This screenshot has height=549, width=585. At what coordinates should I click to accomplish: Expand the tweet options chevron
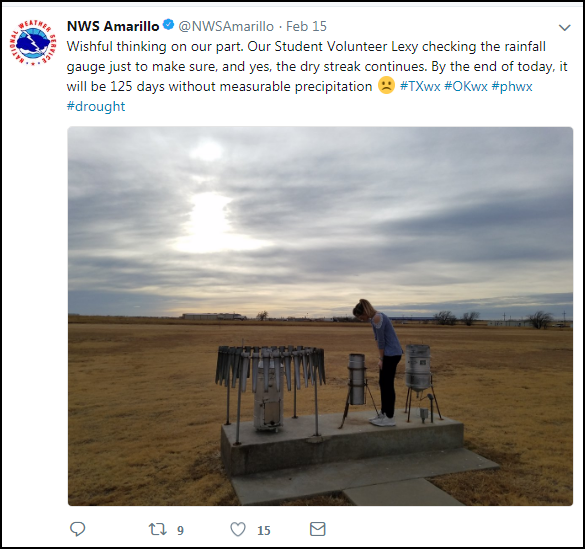pos(564,28)
